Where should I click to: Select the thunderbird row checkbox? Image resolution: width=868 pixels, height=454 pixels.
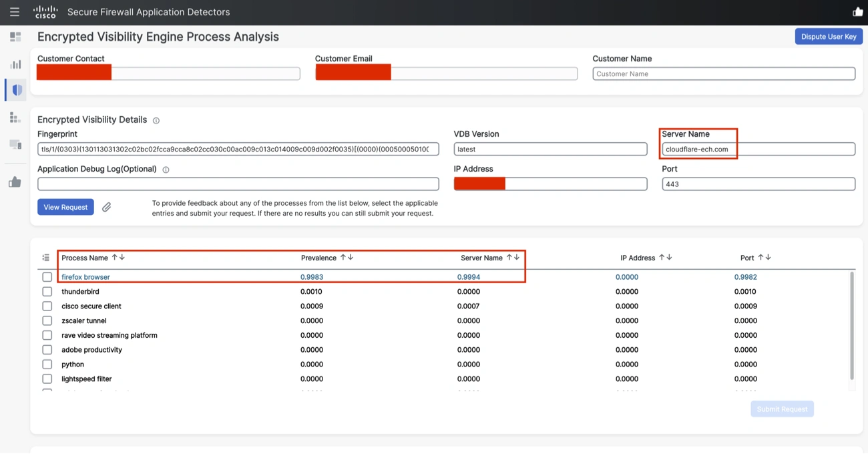point(47,291)
